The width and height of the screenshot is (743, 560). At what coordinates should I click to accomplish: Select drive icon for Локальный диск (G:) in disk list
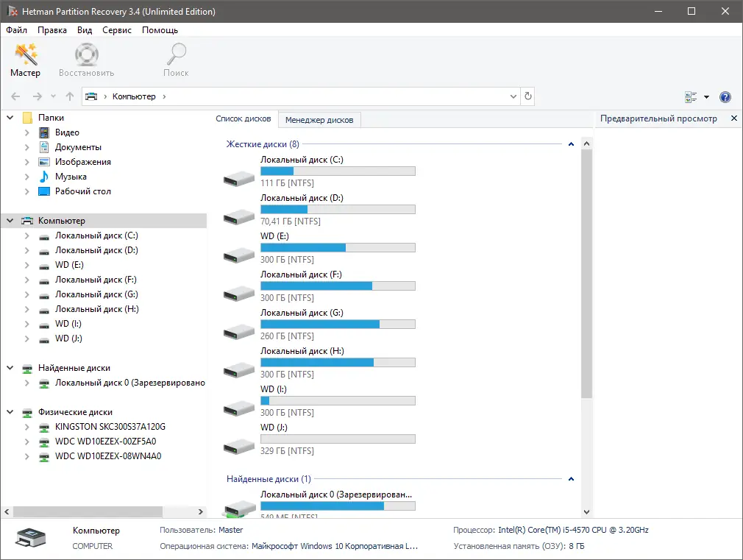click(x=239, y=332)
